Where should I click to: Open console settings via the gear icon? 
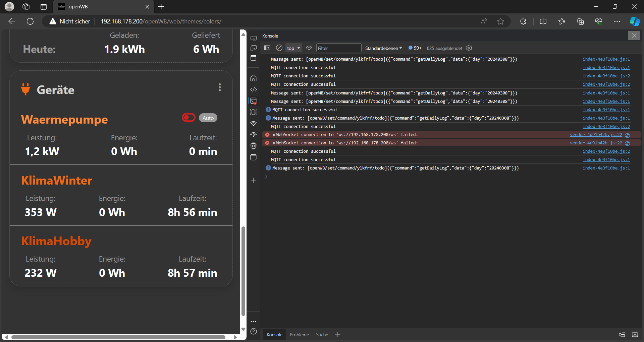pos(469,48)
